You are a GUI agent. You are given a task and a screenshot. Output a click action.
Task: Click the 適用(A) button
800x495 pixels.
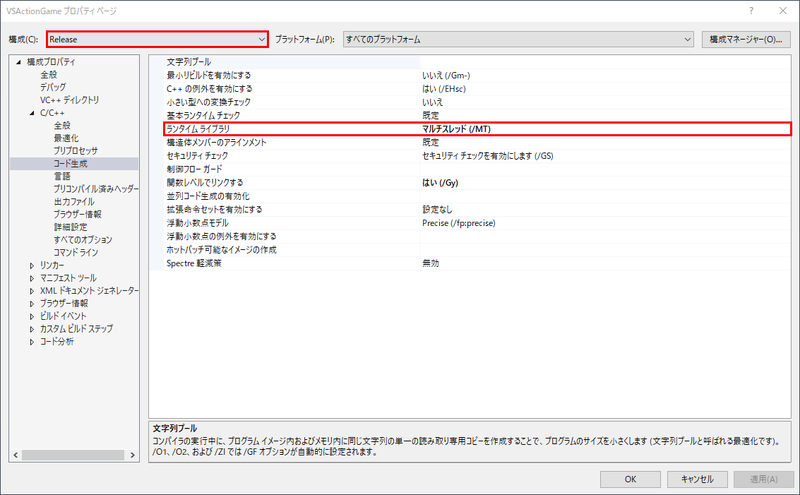764,479
